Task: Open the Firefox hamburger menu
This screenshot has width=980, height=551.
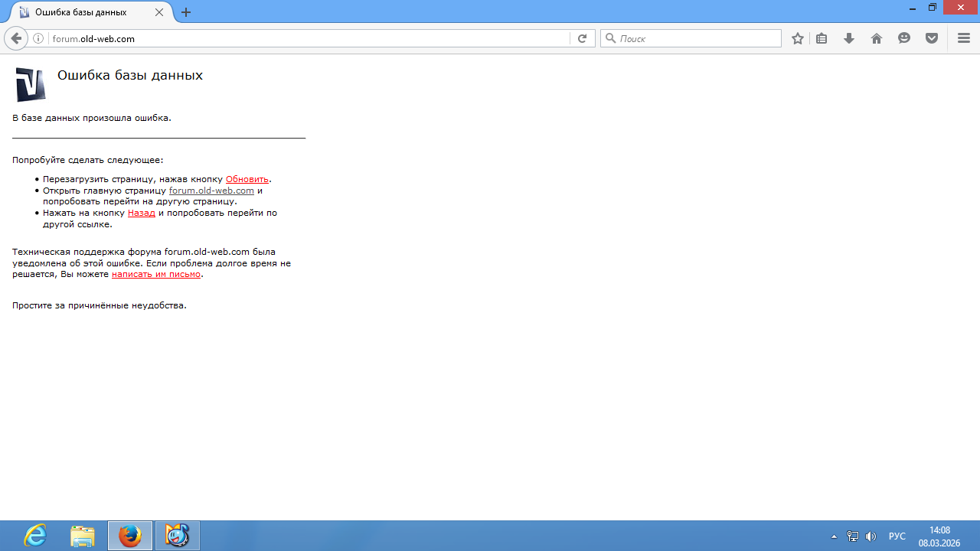Action: (x=964, y=38)
